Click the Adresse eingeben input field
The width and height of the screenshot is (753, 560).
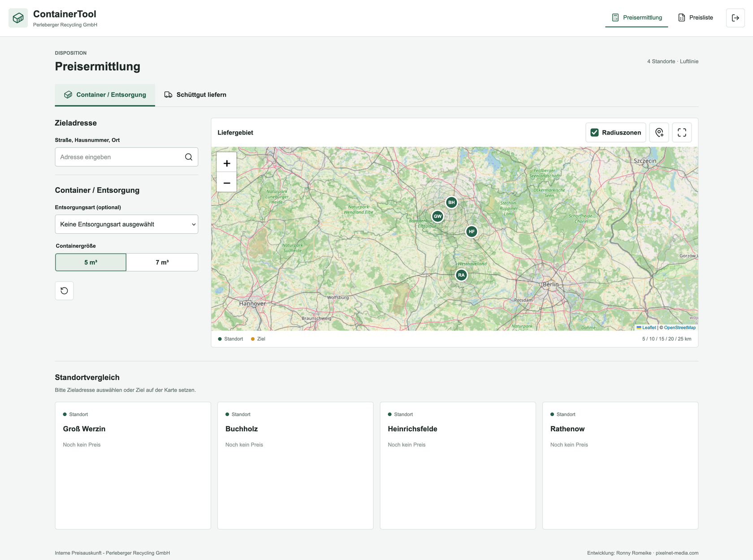tap(126, 157)
